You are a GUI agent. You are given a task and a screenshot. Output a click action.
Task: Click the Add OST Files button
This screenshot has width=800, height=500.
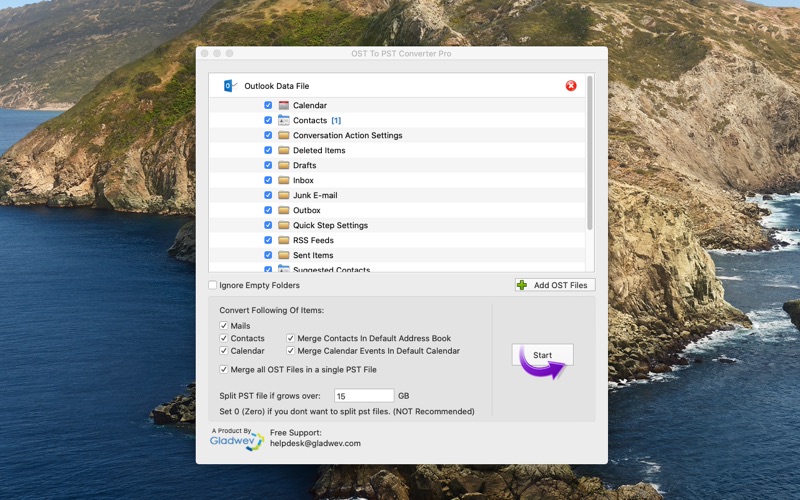coord(555,285)
